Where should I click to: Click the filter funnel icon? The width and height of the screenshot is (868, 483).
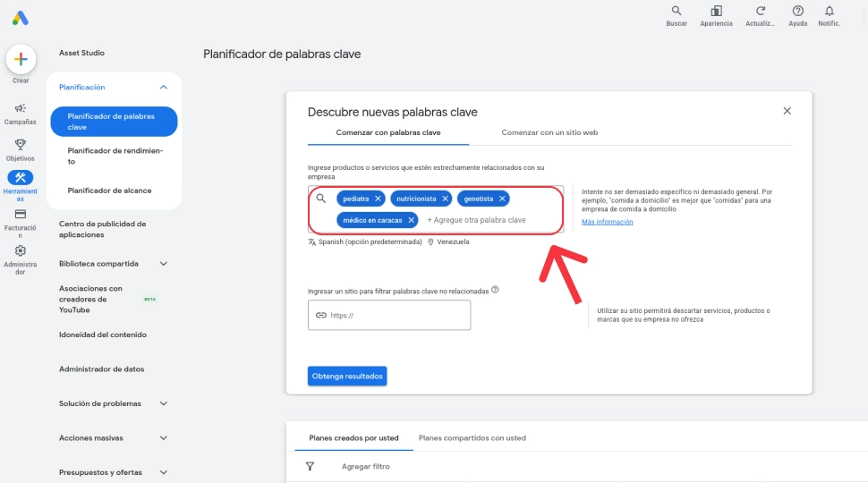310,466
